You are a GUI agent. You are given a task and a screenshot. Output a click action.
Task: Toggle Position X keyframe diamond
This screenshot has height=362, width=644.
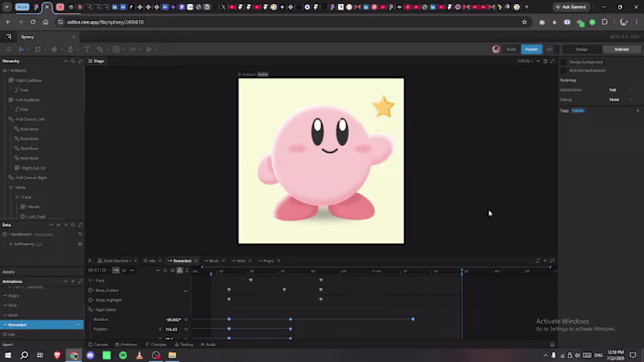(x=186, y=329)
